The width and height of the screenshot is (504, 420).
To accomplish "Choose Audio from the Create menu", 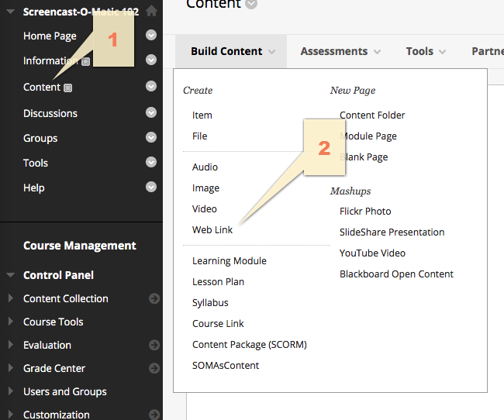I will (205, 167).
